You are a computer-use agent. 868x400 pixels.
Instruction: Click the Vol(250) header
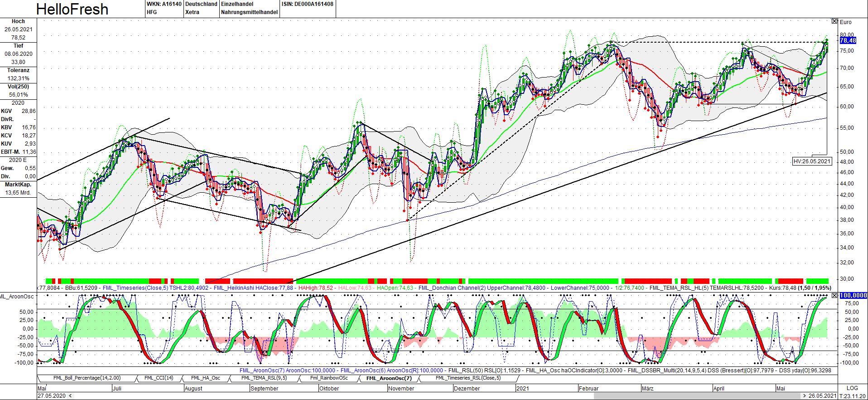point(18,87)
